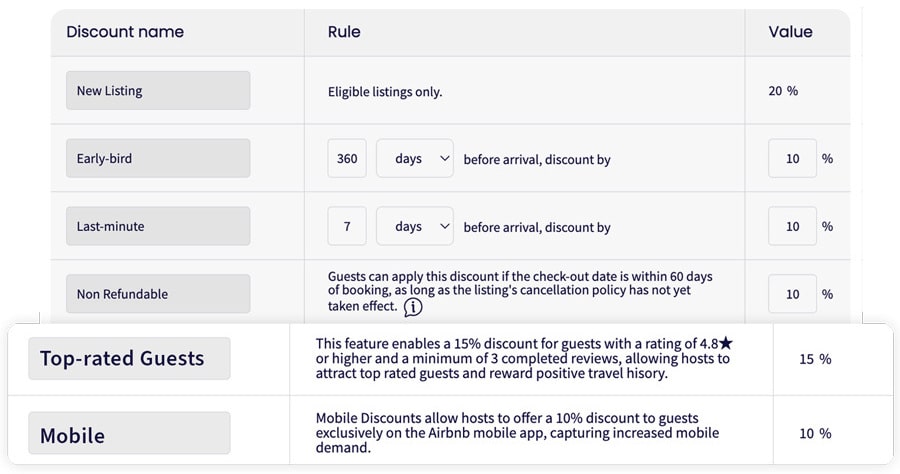The image size is (900, 474).
Task: Click the Early-bird 360 days input field
Action: pyautogui.click(x=347, y=158)
